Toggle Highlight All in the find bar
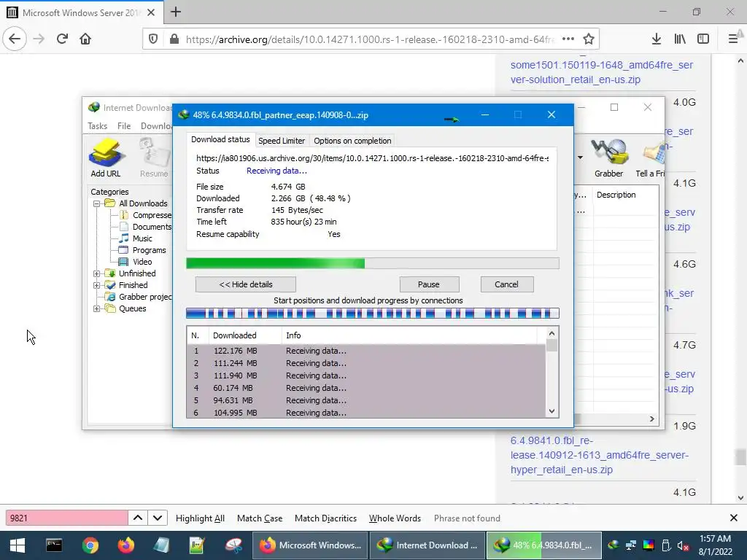This screenshot has height=560, width=747. (x=200, y=518)
